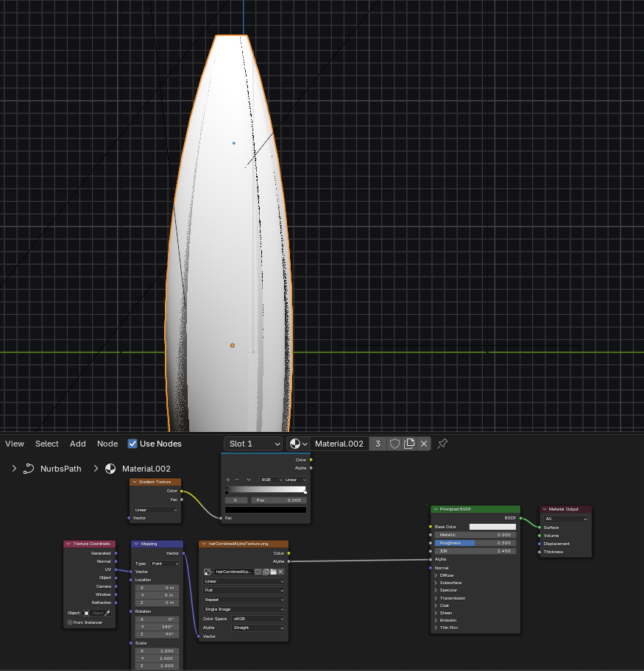Click the Generated output socket
Screen dimensions: 644x671
pyautogui.click(x=116, y=553)
